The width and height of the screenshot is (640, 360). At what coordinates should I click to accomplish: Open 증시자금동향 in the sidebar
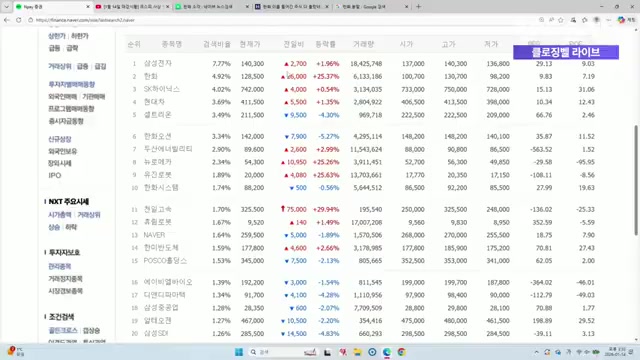66,121
